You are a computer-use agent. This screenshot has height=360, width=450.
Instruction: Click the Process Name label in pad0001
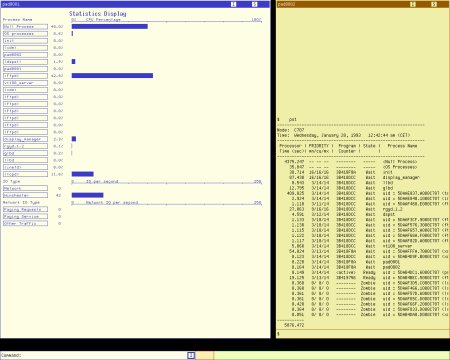pos(18,20)
